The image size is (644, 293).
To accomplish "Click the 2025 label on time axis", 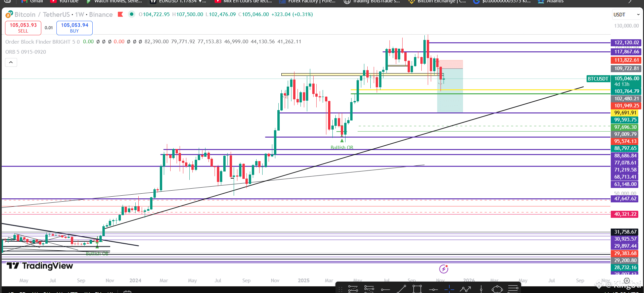I will 304,281.
